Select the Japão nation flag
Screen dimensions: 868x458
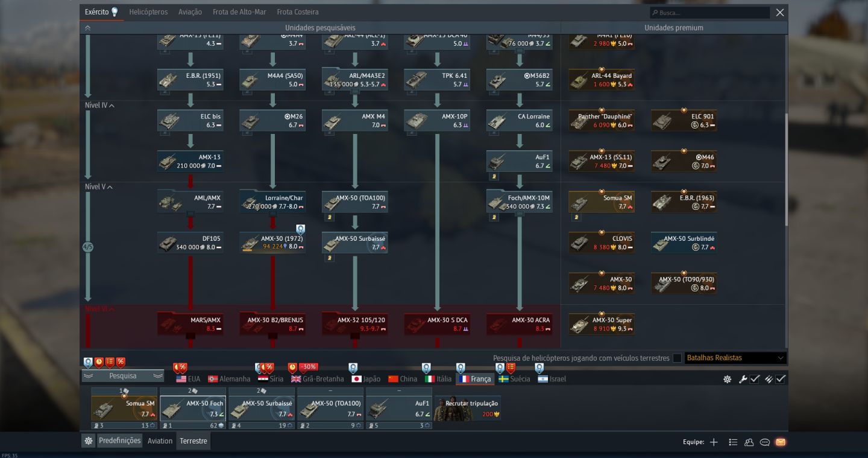point(366,379)
